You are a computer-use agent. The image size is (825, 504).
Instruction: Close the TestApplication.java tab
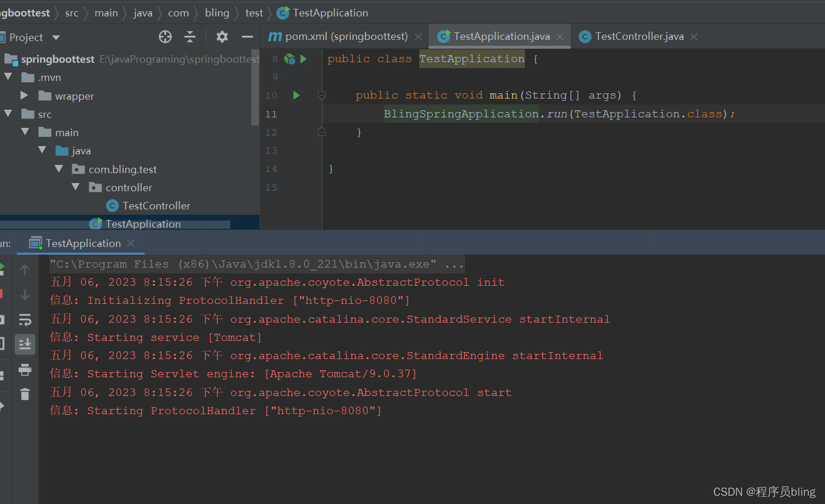[560, 36]
